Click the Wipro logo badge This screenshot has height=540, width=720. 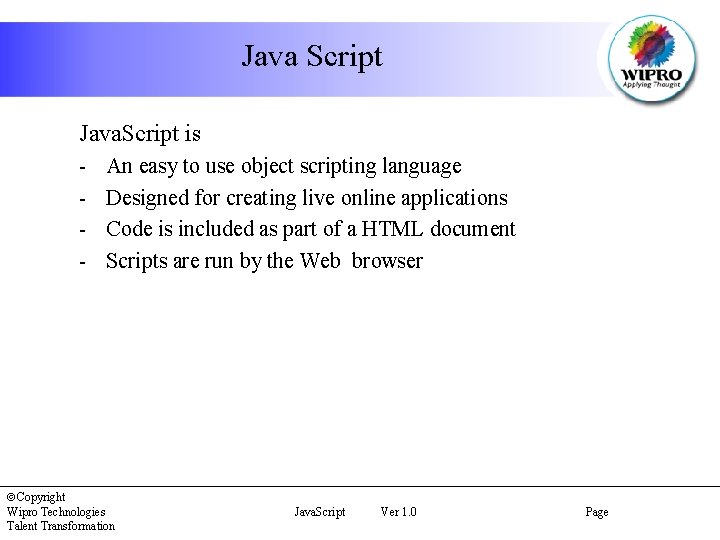click(651, 59)
